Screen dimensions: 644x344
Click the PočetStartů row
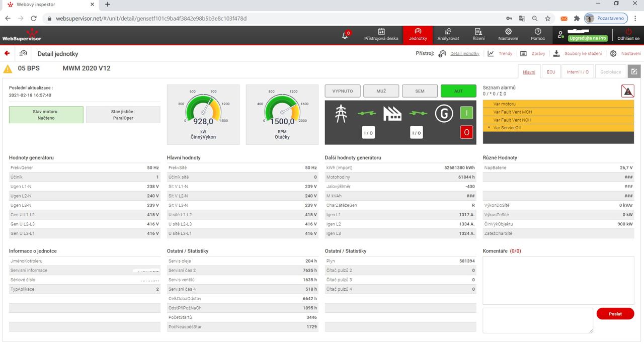[243, 317]
